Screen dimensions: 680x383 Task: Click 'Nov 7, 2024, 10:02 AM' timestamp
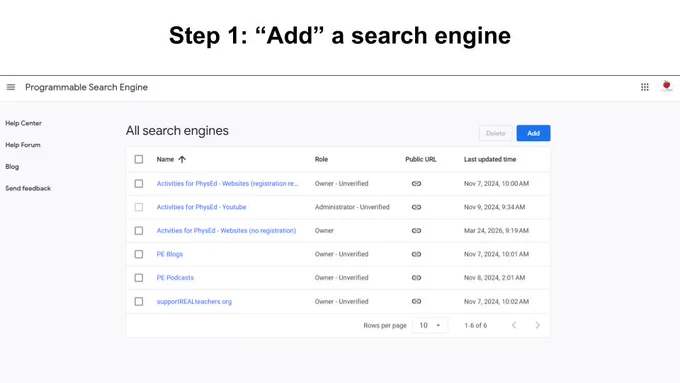[496, 301]
